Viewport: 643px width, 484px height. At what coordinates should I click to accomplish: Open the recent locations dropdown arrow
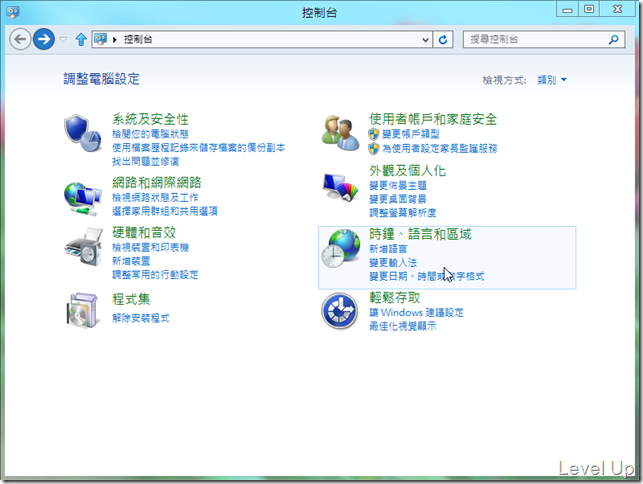click(x=63, y=39)
